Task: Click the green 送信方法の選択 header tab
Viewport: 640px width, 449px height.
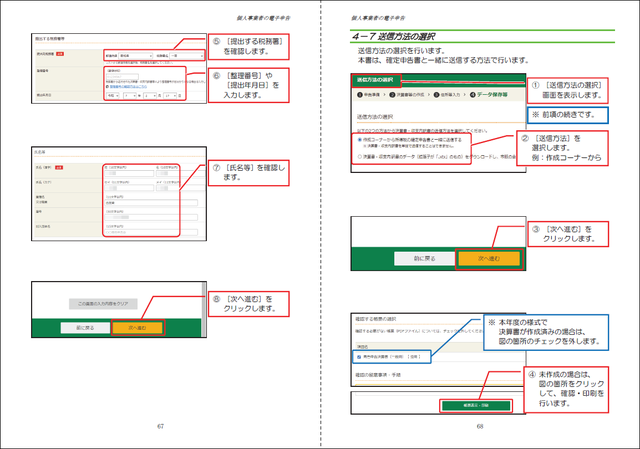Action: coord(376,80)
